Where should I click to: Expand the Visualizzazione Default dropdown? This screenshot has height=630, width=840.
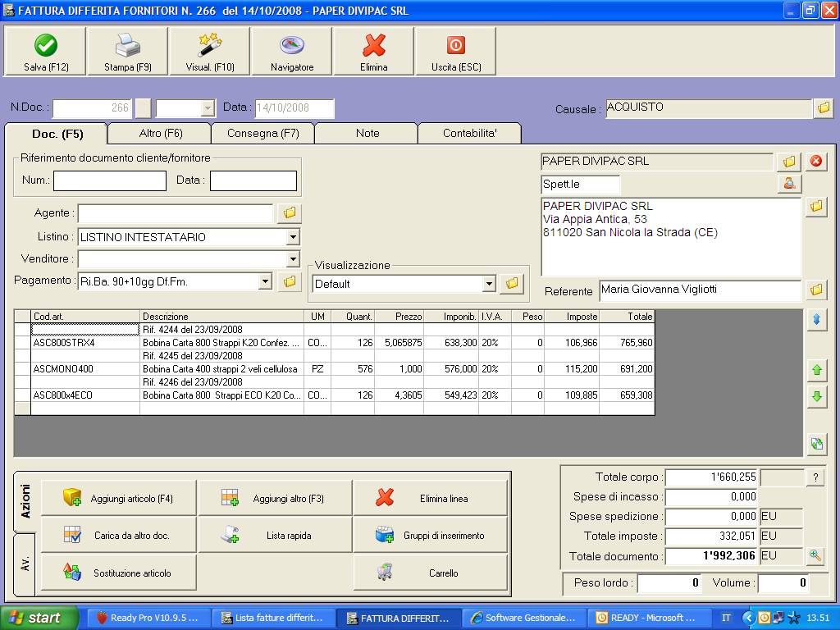pos(488,283)
